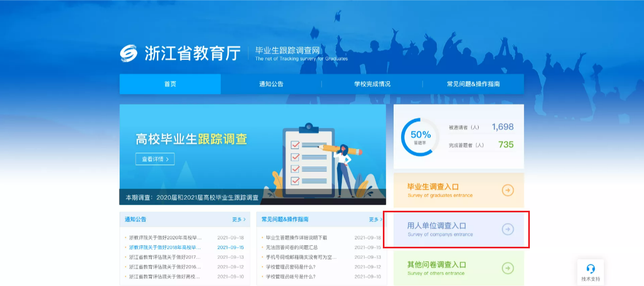The width and height of the screenshot is (644, 286).
Task: Switch to the 通知公告 navigation tab
Action: (271, 84)
